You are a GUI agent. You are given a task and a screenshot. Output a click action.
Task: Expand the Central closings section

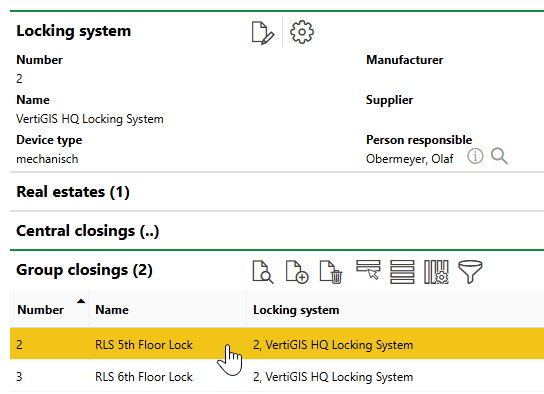coord(88,231)
